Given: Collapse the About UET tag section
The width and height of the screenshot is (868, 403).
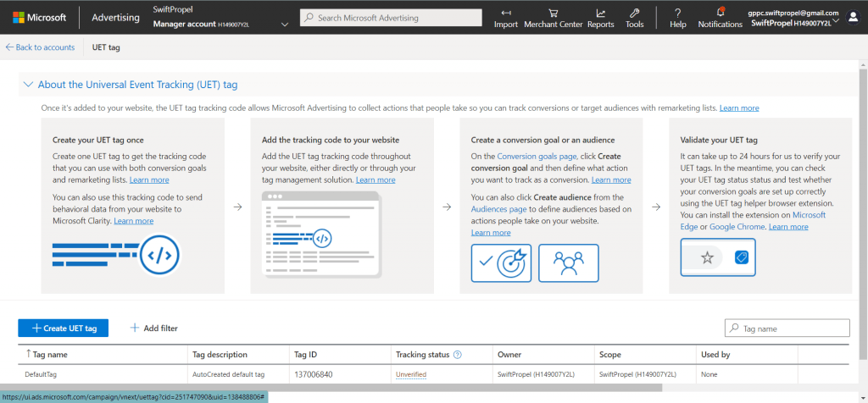Looking at the screenshot, I should pos(28,85).
